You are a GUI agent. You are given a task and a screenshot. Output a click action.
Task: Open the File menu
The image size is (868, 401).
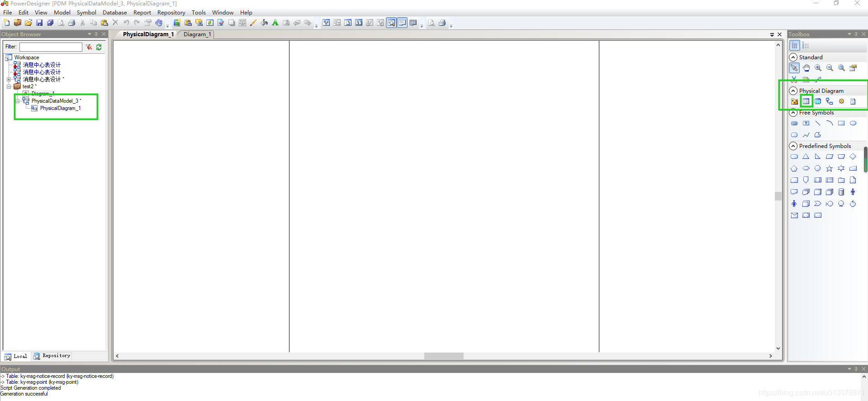coord(8,13)
